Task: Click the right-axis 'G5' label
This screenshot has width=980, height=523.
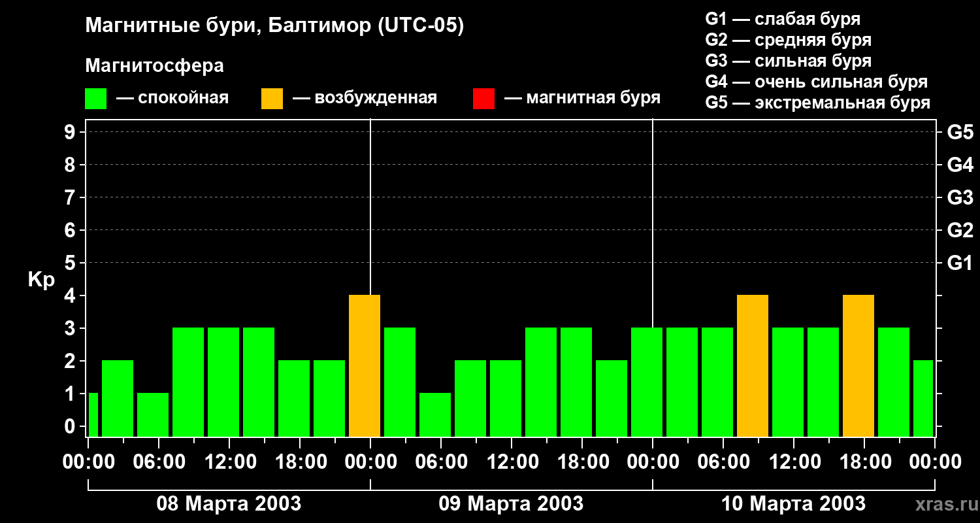Action: [x=960, y=132]
